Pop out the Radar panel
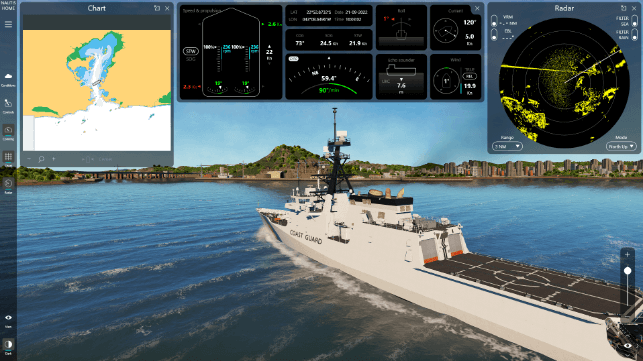Image resolution: width=643 pixels, height=361 pixels. pyautogui.click(x=623, y=8)
